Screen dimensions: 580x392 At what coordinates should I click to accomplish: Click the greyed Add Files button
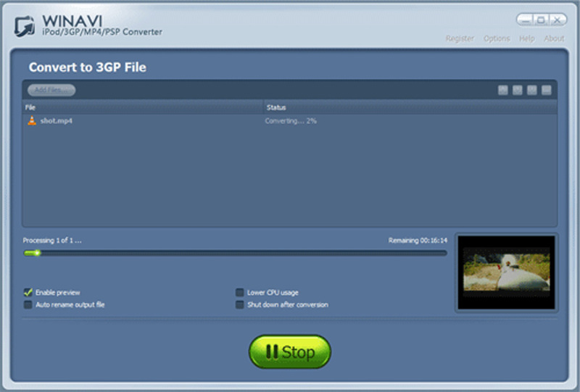pyautogui.click(x=51, y=90)
